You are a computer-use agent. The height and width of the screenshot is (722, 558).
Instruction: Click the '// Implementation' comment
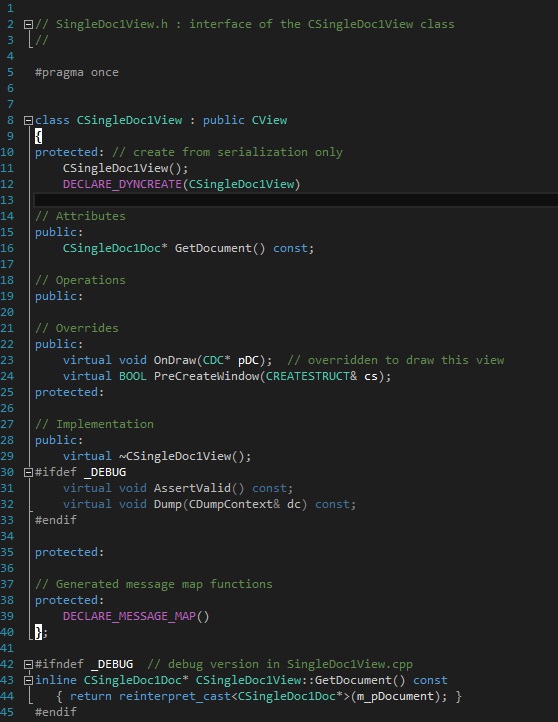click(94, 424)
